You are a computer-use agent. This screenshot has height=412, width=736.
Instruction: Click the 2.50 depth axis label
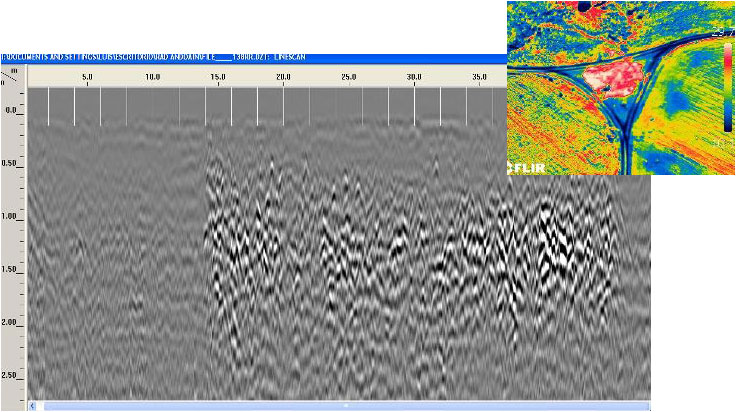(12, 375)
